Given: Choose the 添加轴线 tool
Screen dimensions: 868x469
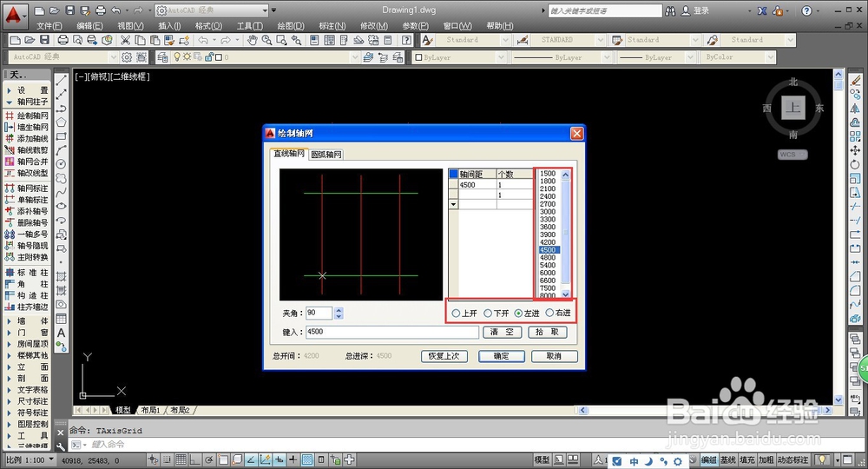Looking at the screenshot, I should click(27, 138).
